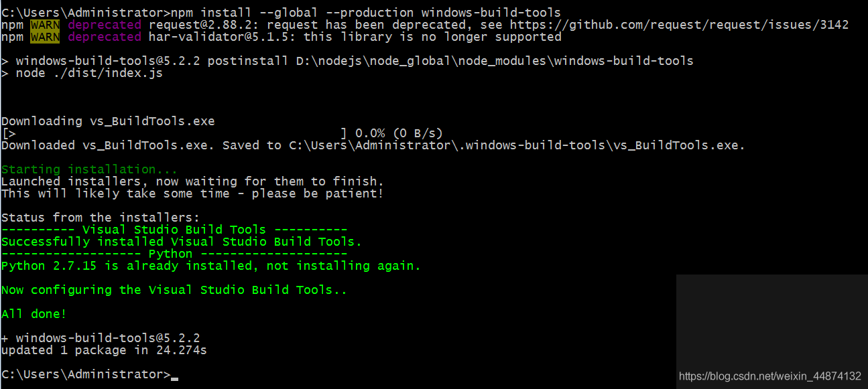Click the 'Starting installation...' text
The image size is (868, 389).
pos(90,169)
